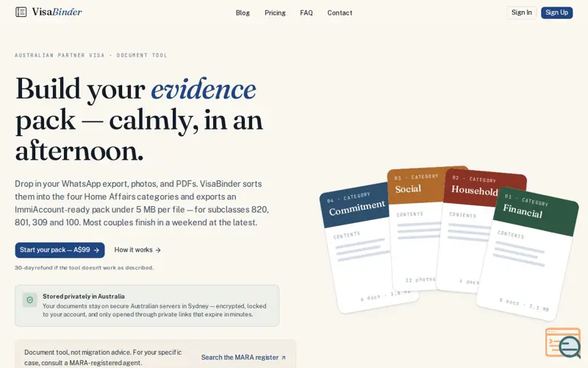Click the Sign In button

click(521, 13)
